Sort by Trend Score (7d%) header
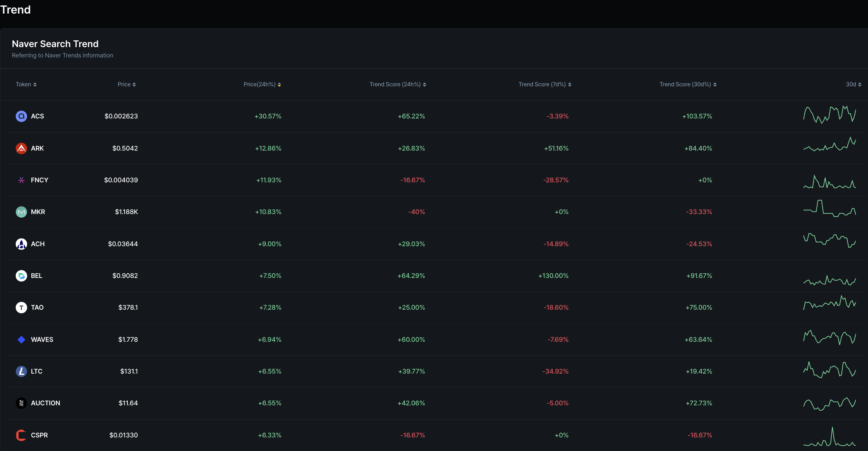Image resolution: width=868 pixels, height=451 pixels. click(x=545, y=85)
